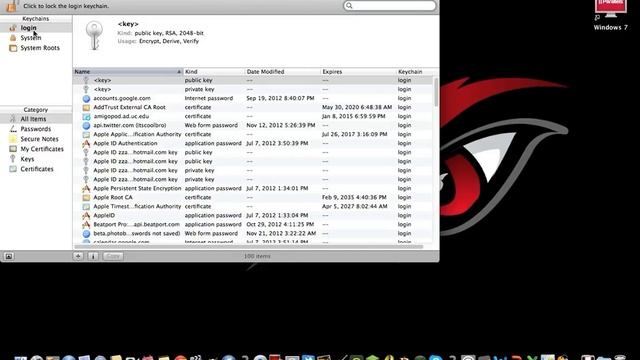
Task: Select the beta.photob... web form password row
Action: pyautogui.click(x=253, y=233)
